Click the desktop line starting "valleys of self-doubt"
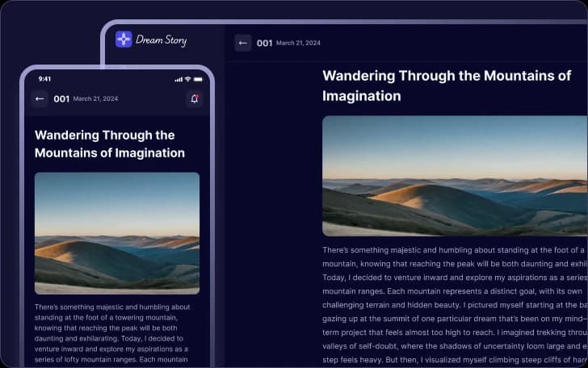Screen dimensions: 588x368 (x=455, y=346)
